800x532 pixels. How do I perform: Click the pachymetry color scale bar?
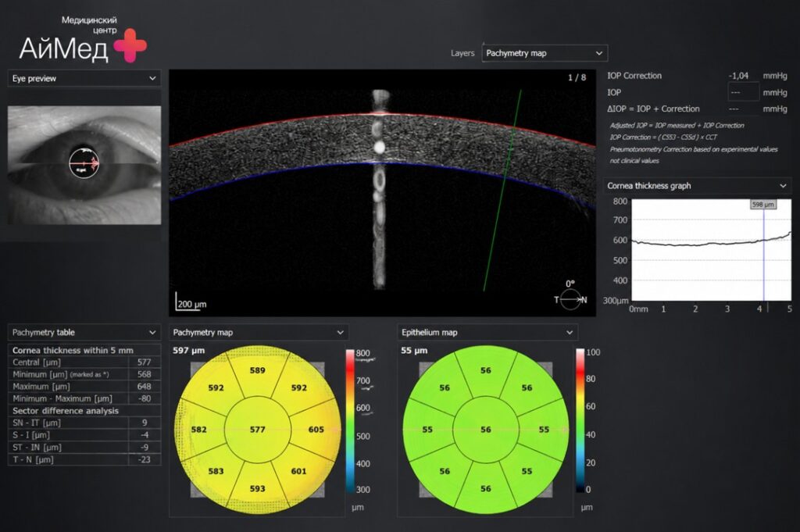350,421
